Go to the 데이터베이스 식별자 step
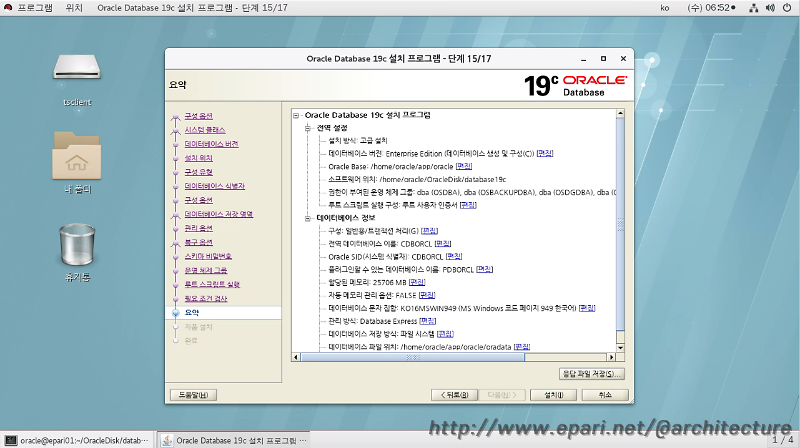This screenshot has height=448, width=800. pos(214,186)
